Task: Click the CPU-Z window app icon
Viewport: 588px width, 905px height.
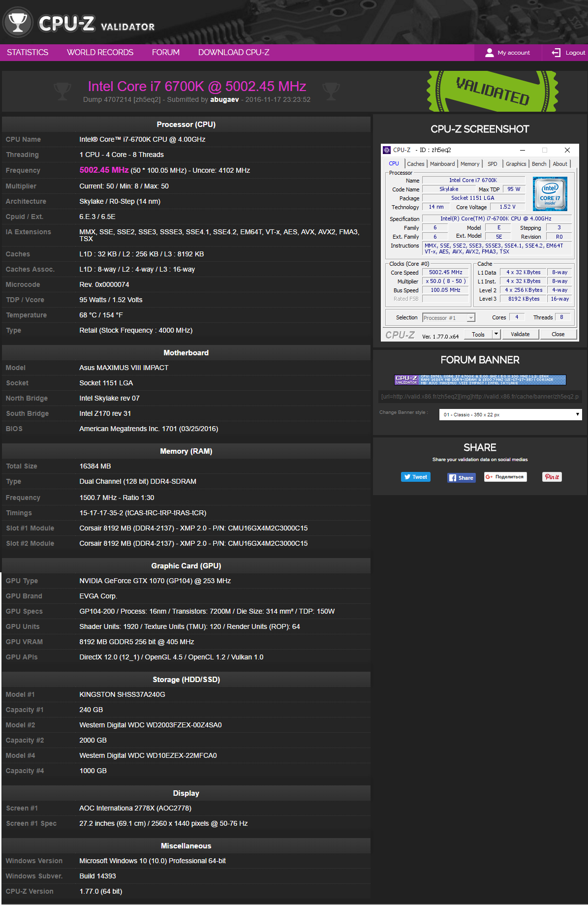Action: tap(387, 150)
